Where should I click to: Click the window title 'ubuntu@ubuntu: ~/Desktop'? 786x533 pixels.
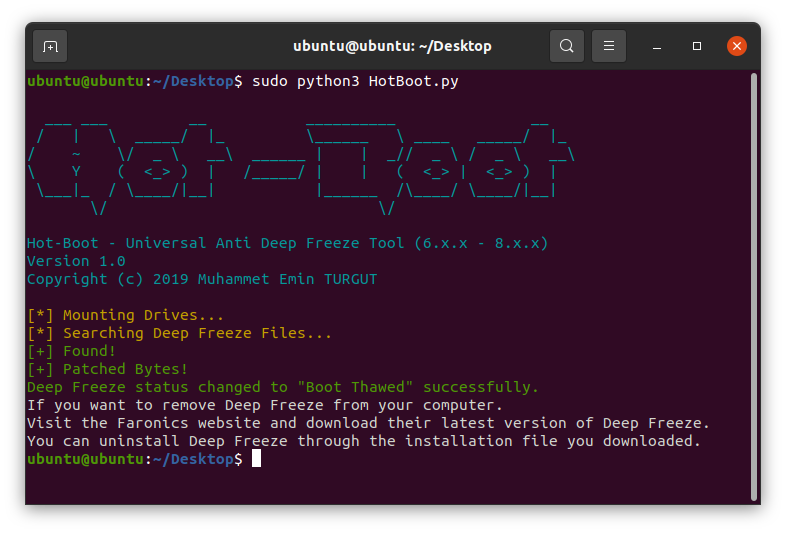tap(392, 46)
